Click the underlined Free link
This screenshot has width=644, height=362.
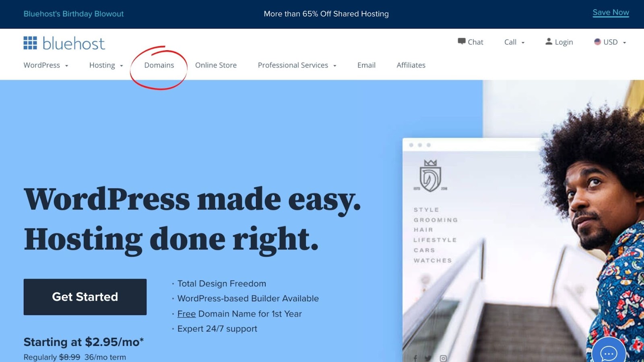186,314
